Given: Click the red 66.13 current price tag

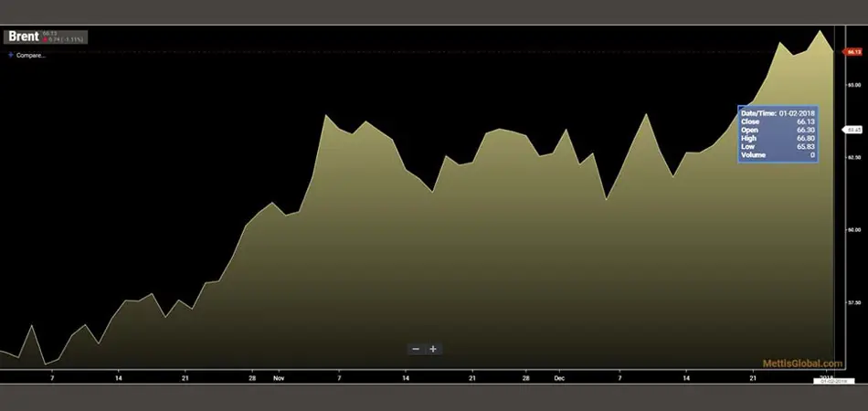Looking at the screenshot, I should coord(854,53).
